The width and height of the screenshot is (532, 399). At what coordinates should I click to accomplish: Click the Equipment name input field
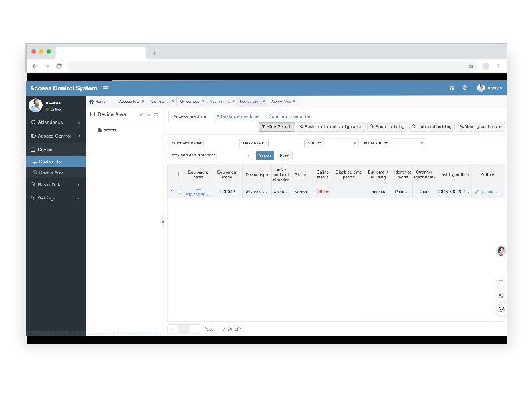pos(221,143)
